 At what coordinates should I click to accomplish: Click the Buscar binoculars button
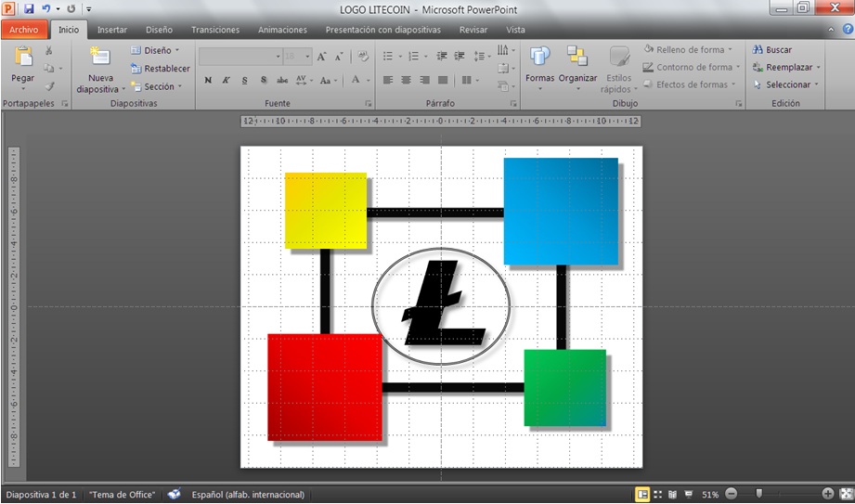point(772,49)
